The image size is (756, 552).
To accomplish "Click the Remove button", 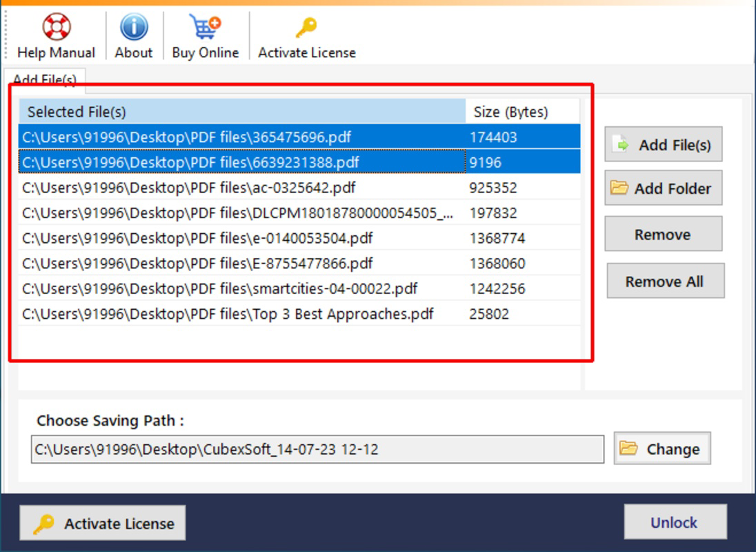I will click(x=664, y=234).
